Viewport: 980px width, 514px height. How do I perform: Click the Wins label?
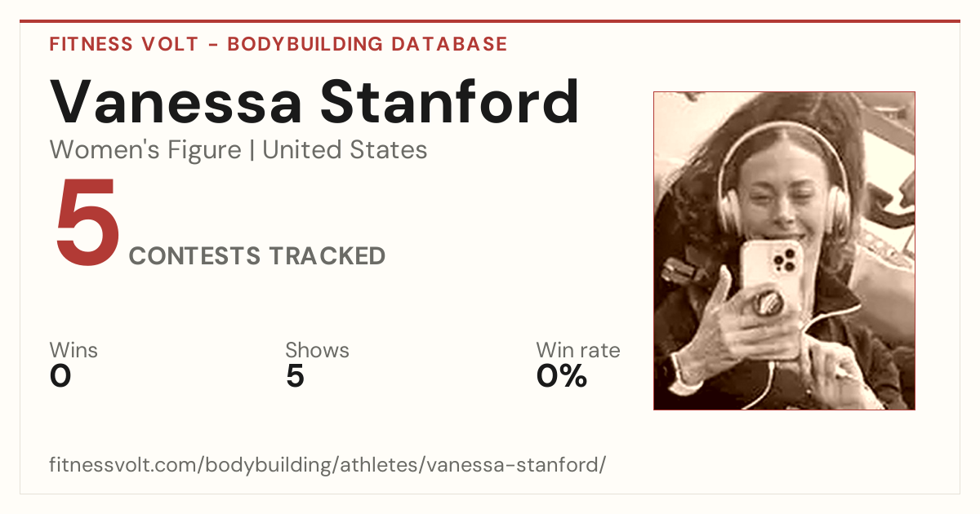click(73, 350)
